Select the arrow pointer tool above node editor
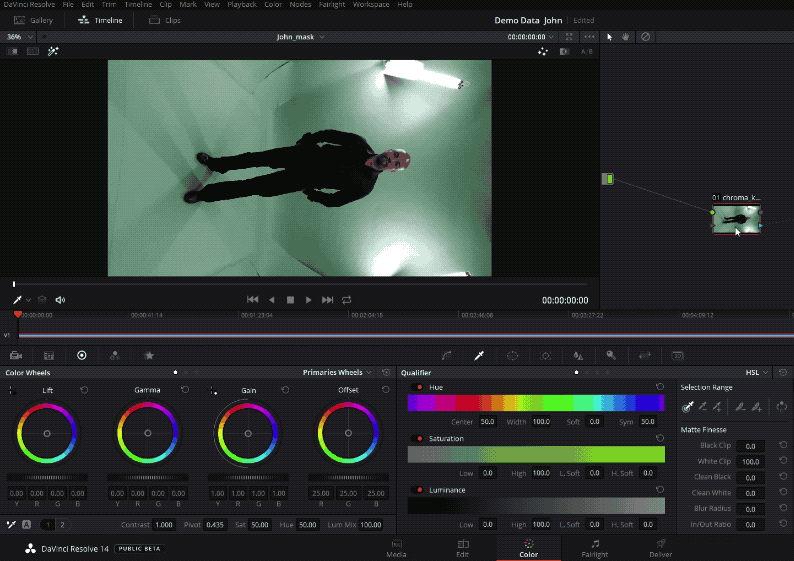The image size is (794, 561). tap(609, 37)
